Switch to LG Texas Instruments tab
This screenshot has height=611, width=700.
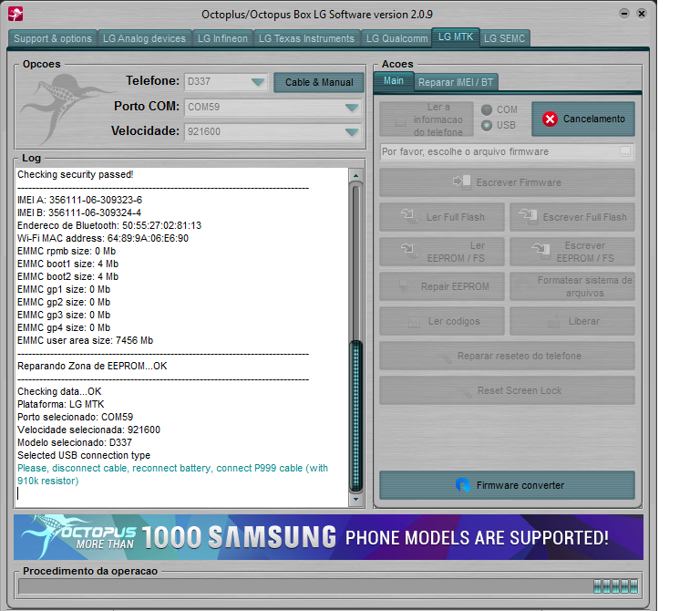point(306,38)
